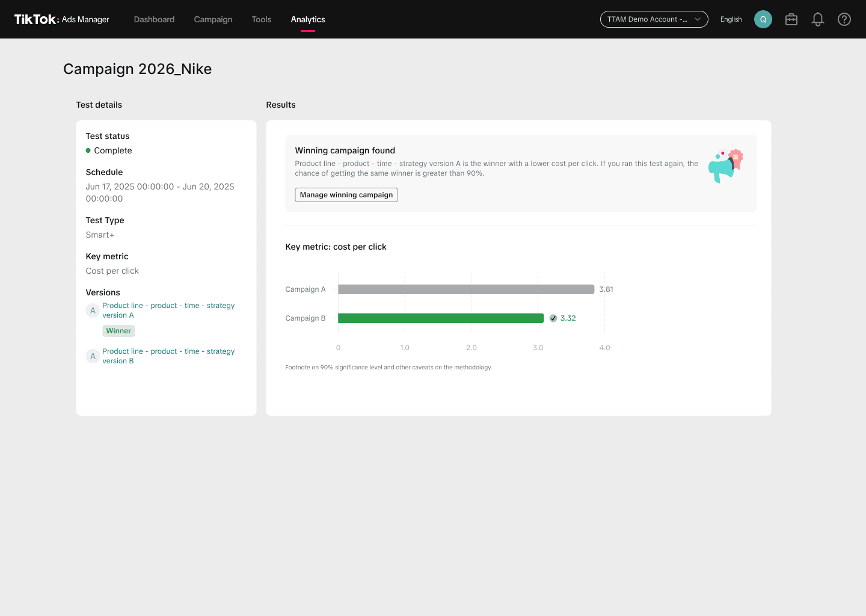Click the Smart+ test type value

100,235
